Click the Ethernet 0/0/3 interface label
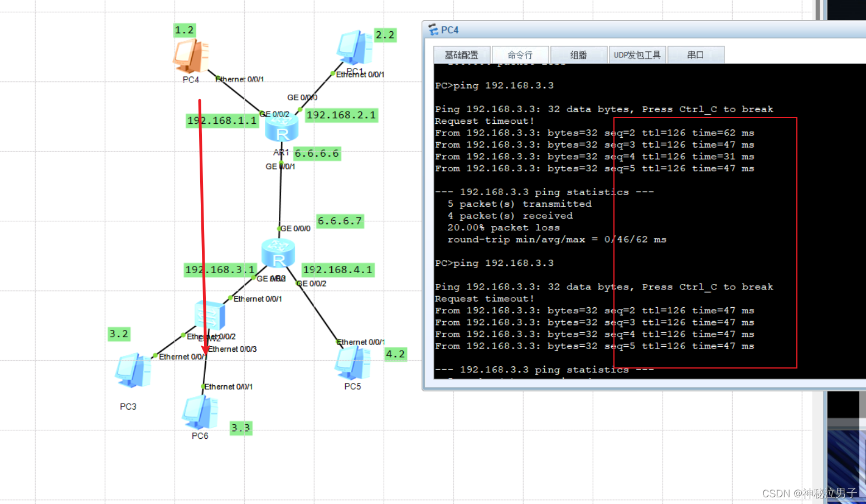 pyautogui.click(x=233, y=349)
